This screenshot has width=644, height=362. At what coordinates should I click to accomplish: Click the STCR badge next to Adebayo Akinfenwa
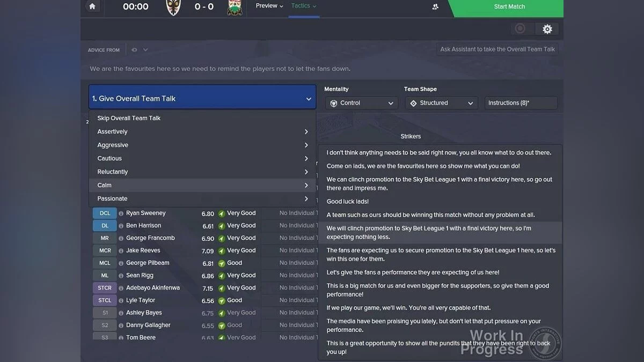[104, 287]
